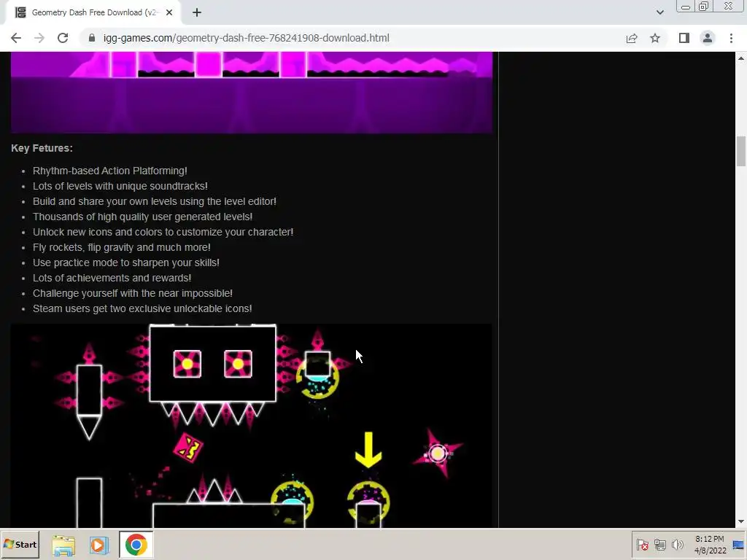Open network tray icon
Viewport: 747px width, 560px height.
659,545
